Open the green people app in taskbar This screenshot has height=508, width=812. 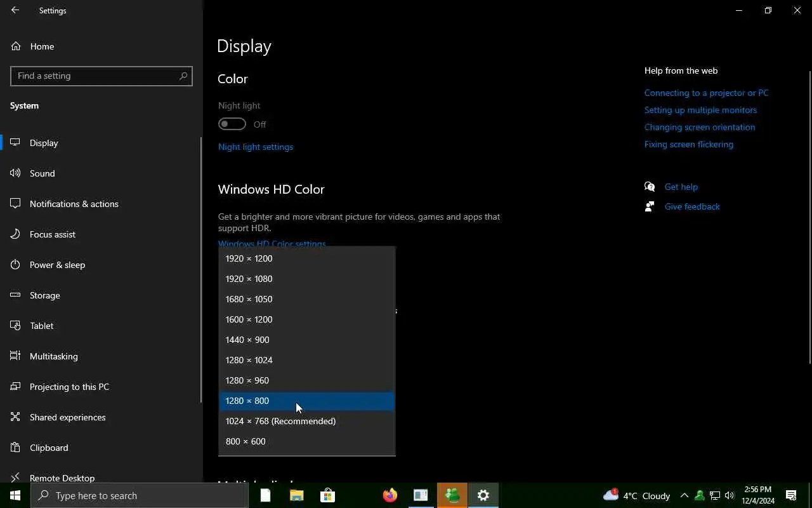pyautogui.click(x=452, y=495)
